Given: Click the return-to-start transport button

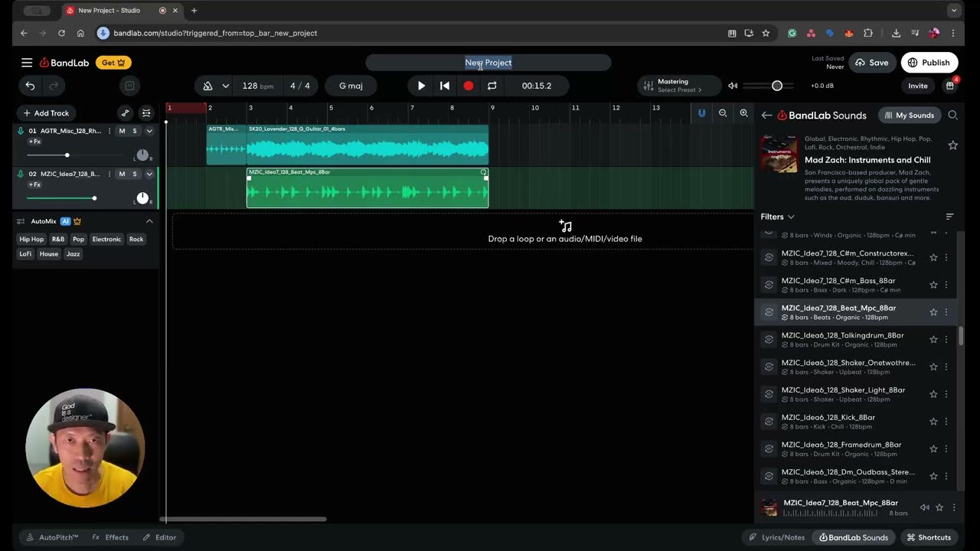Looking at the screenshot, I should (x=445, y=86).
